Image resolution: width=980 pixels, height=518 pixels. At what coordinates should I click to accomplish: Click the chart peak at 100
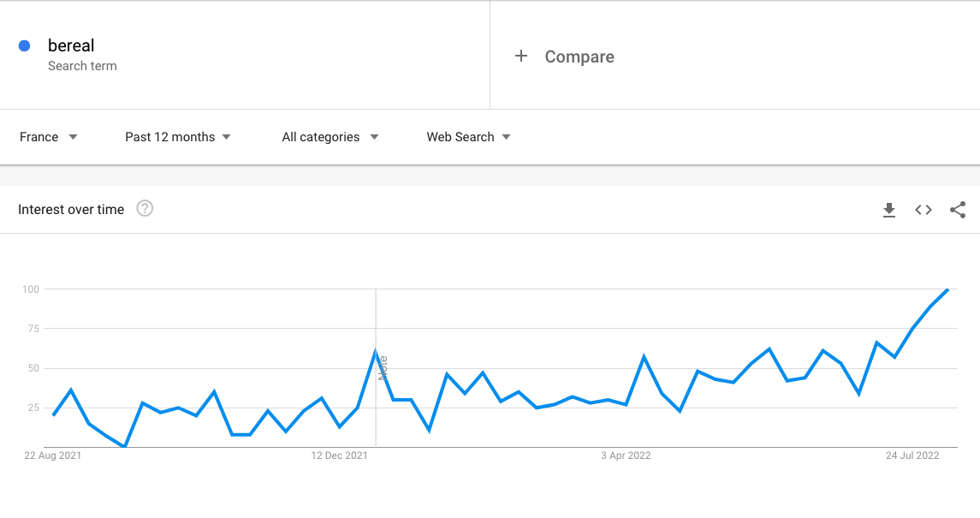click(x=947, y=290)
